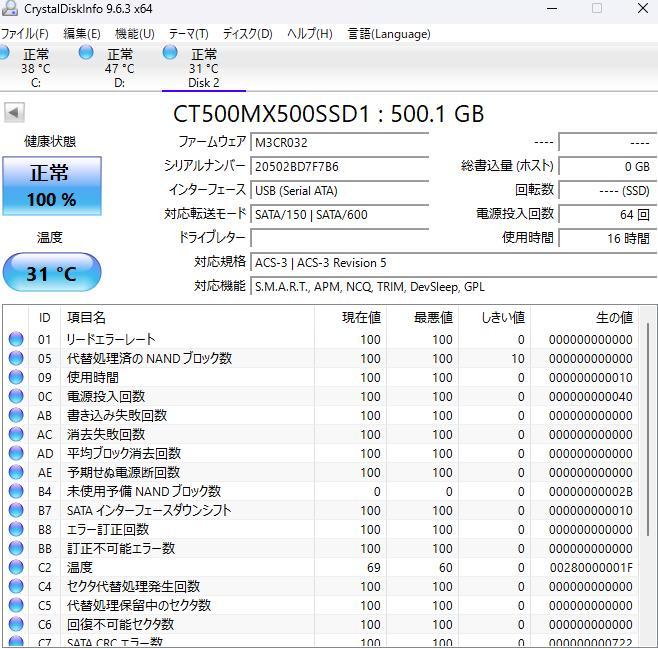This screenshot has height=649, width=658.
Task: Click the 回転数 value ---- (SSD)
Action: tap(608, 190)
